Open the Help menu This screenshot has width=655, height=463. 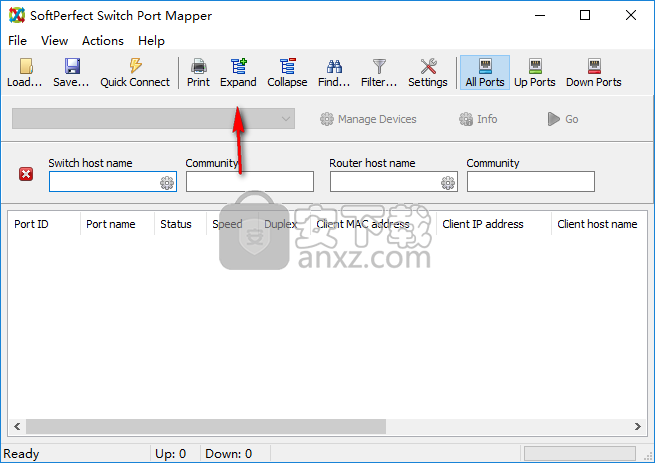151,41
